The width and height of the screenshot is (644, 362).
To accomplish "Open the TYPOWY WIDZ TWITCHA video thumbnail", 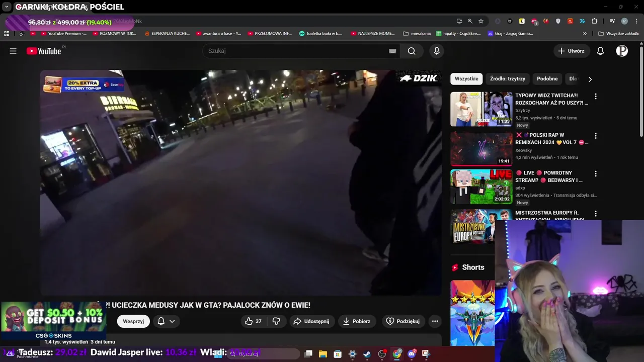I will coord(481,109).
